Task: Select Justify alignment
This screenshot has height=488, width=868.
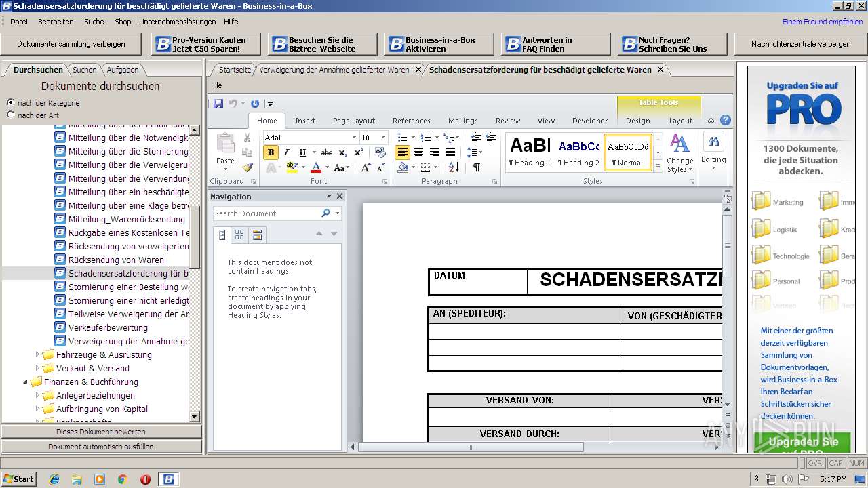Action: tap(450, 152)
